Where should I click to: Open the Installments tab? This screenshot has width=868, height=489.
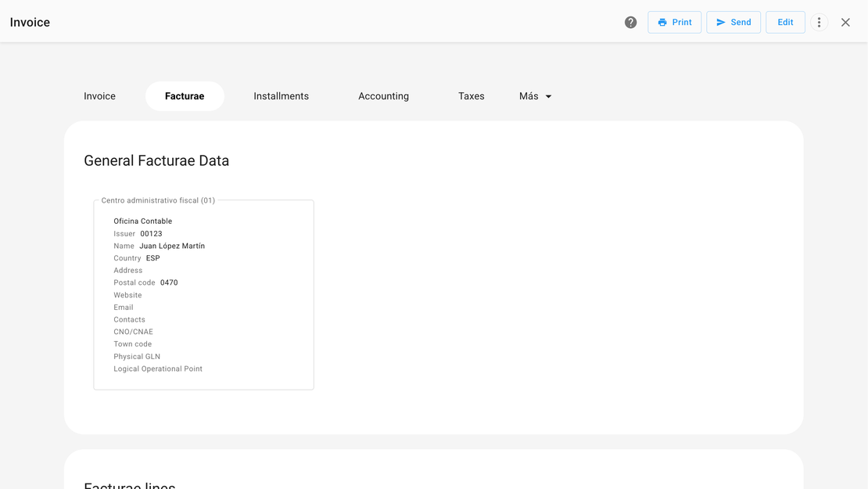coord(281,96)
